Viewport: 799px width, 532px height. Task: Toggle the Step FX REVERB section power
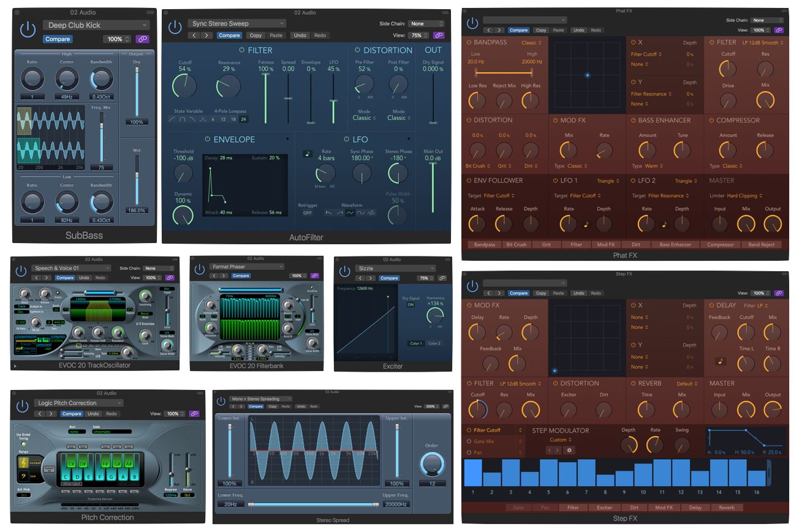(x=633, y=383)
